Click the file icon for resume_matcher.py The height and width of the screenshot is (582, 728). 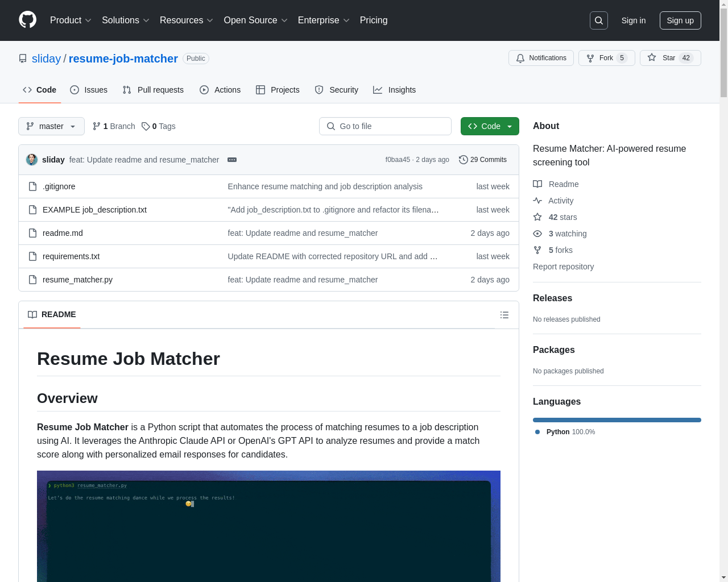pos(33,280)
